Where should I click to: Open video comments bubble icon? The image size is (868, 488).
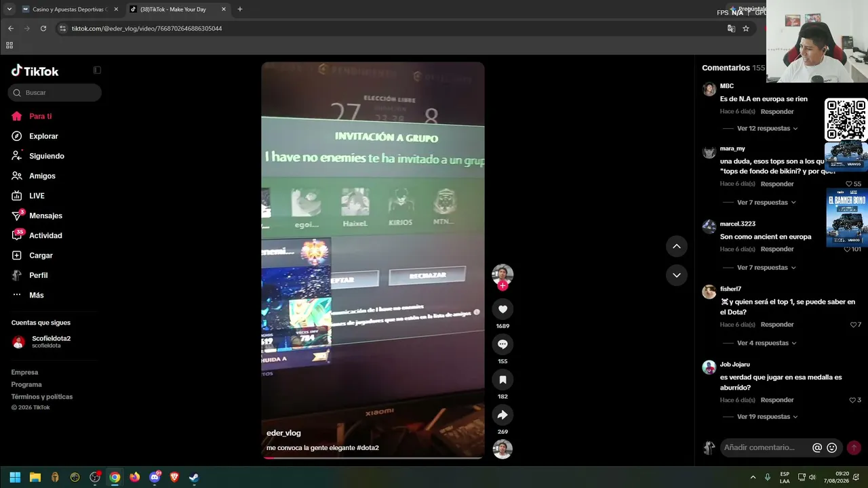(502, 344)
